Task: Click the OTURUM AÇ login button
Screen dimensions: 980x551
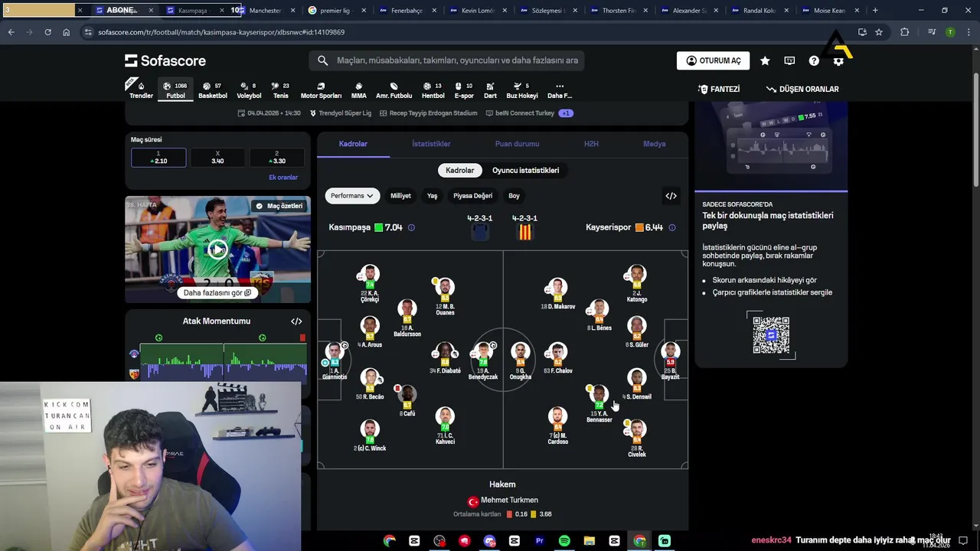Action: click(x=713, y=60)
